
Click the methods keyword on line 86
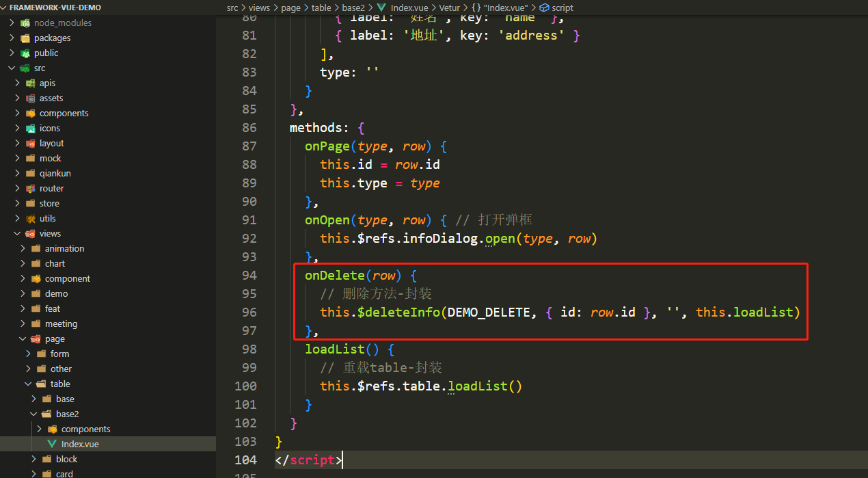[x=316, y=127]
